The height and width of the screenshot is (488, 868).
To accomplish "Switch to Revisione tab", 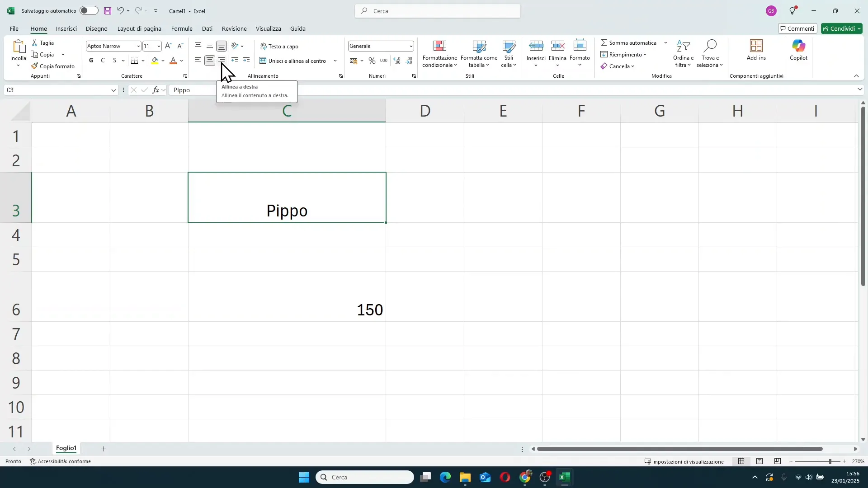I will coord(234,28).
